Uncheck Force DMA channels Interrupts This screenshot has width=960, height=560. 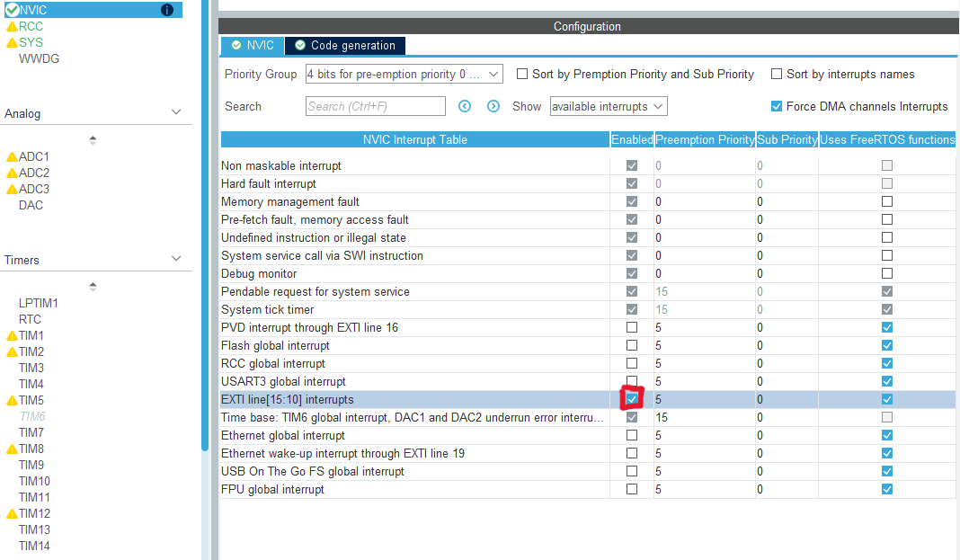[x=777, y=106]
